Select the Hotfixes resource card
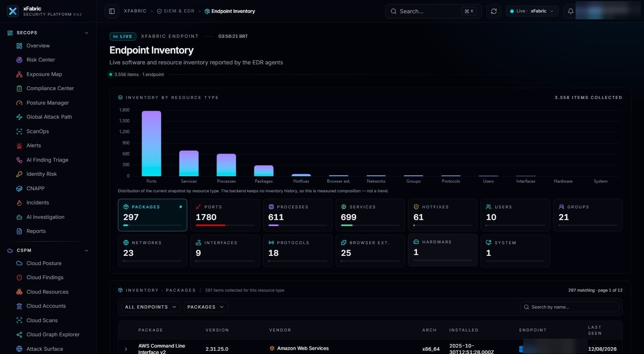This screenshot has height=354, width=644. [x=443, y=215]
